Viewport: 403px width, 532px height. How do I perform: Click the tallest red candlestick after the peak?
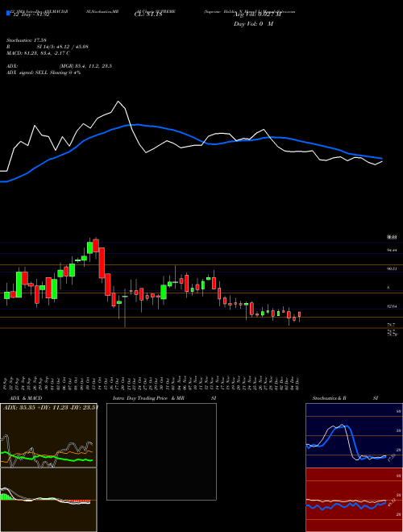coord(102,263)
